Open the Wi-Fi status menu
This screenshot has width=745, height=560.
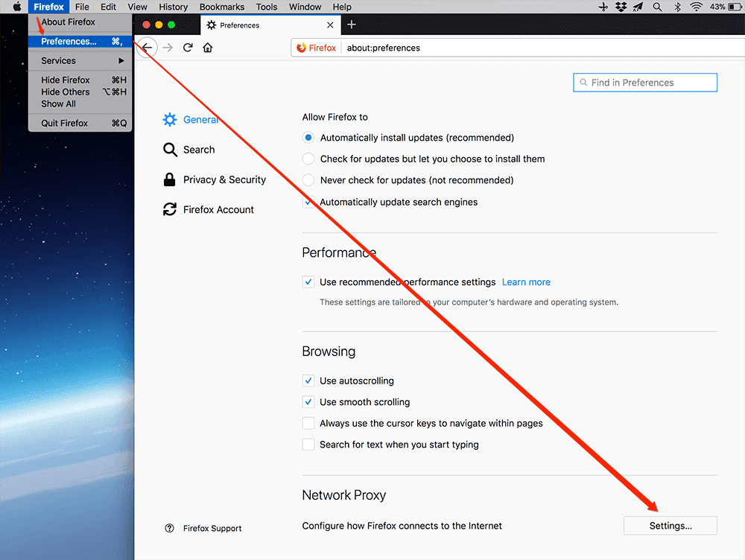(696, 7)
